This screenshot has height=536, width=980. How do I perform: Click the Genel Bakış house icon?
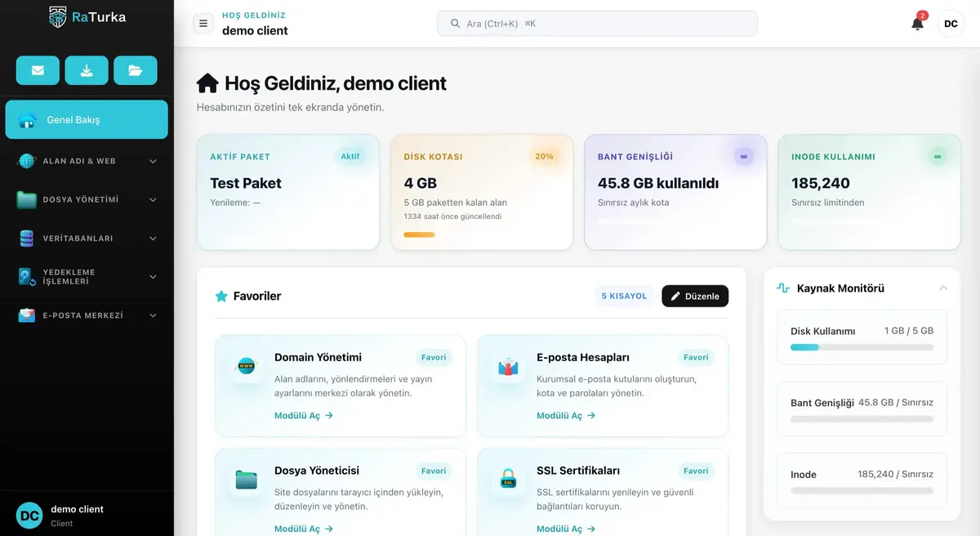point(27,120)
